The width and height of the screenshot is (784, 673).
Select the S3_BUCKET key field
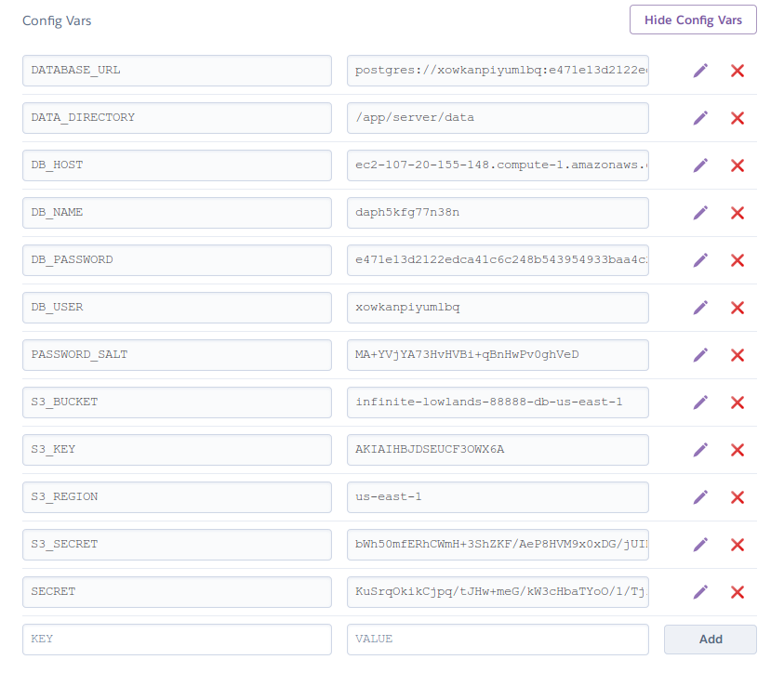(177, 402)
